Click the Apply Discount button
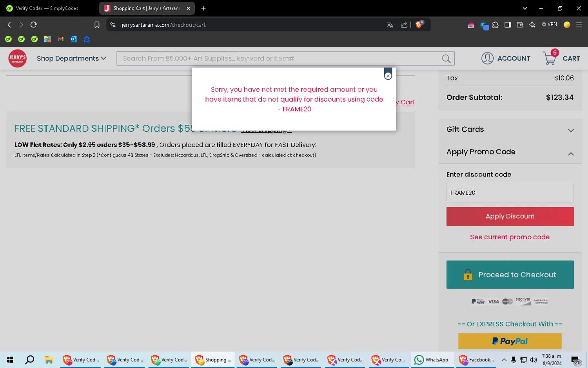588x368 pixels. point(510,217)
